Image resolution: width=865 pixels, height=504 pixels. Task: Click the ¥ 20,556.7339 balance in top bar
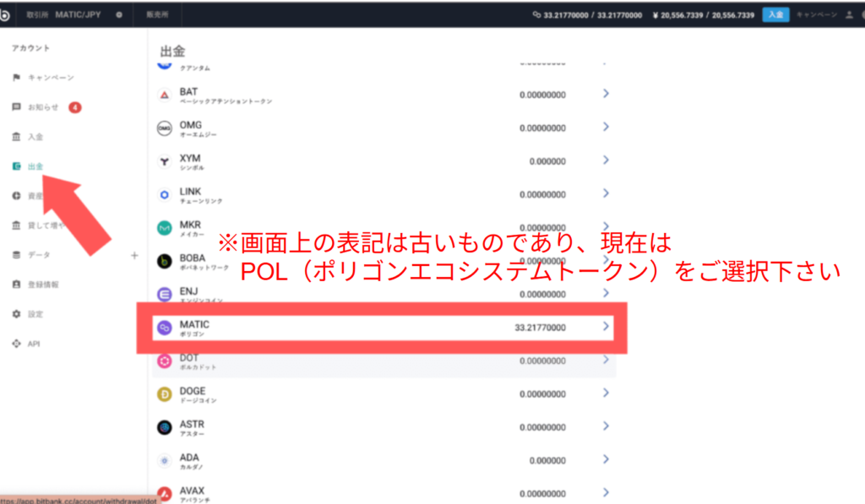coord(704,15)
